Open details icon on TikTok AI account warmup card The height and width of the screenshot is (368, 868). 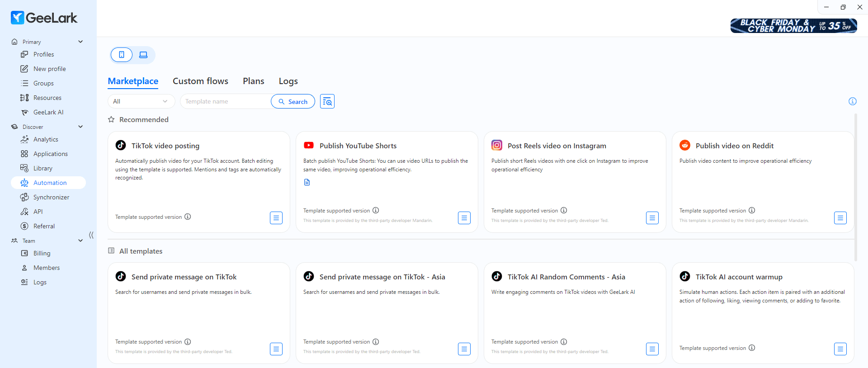click(840, 349)
